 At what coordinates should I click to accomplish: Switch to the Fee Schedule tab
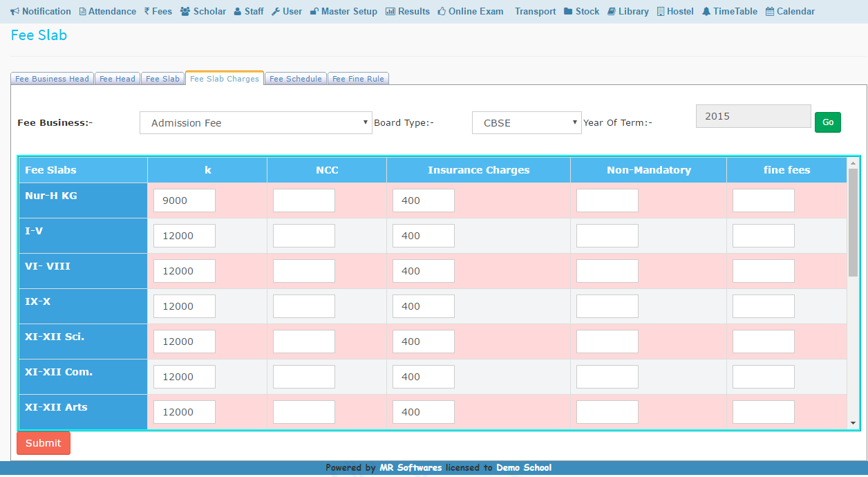(x=295, y=79)
